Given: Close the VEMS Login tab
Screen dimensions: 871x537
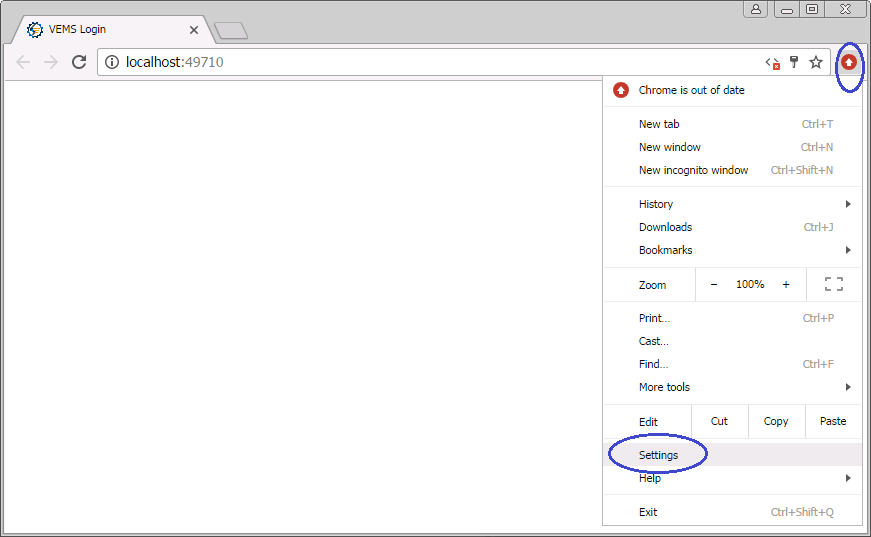Looking at the screenshot, I should coord(194,30).
